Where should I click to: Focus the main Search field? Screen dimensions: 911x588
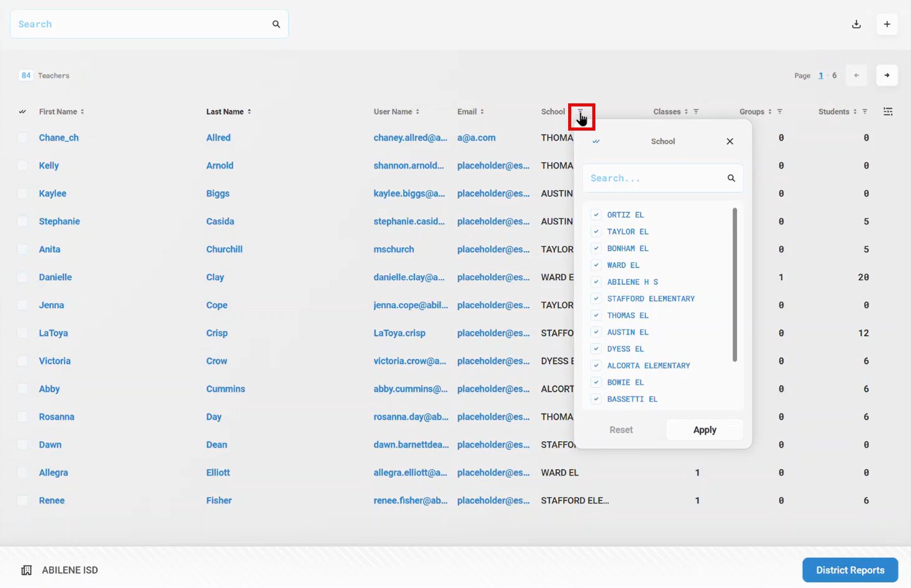(x=149, y=24)
